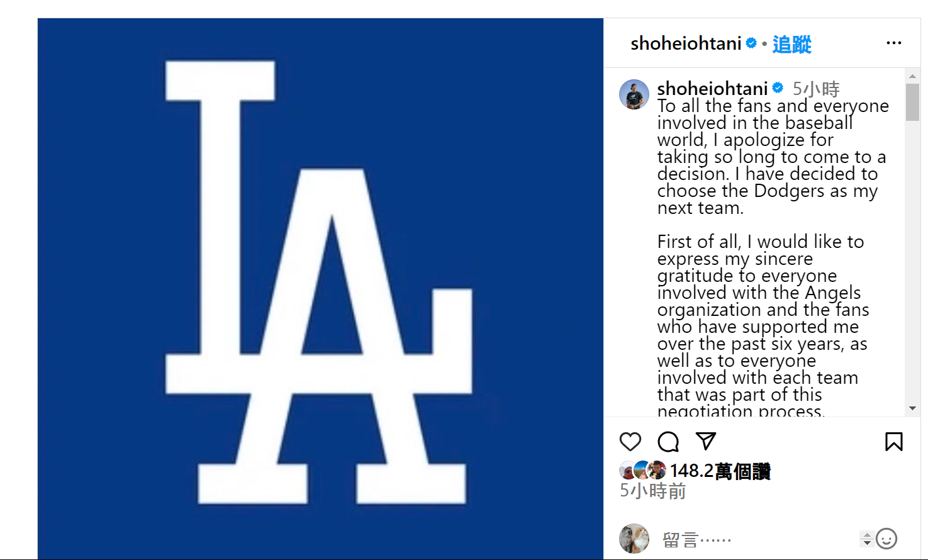Image resolution: width=928 pixels, height=560 pixels.
Task: Open the three-dot more options menu
Action: pyautogui.click(x=893, y=43)
